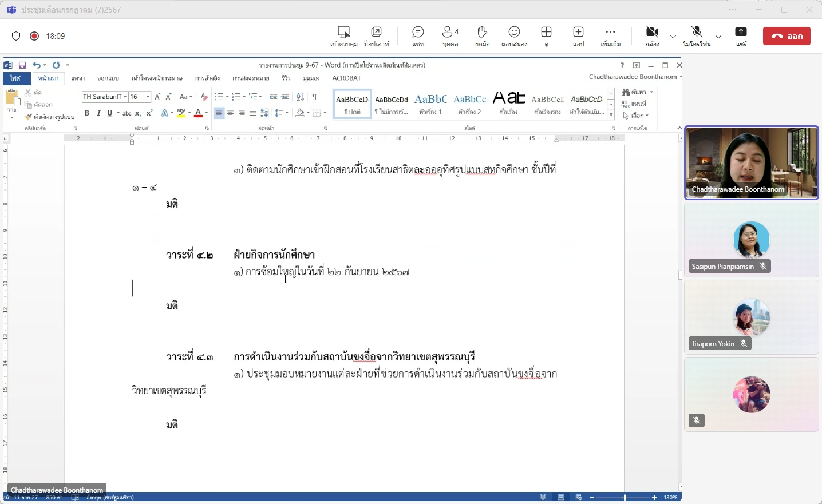822x504 pixels.
Task: Expand the styles gallery More arrow
Action: tap(611, 115)
